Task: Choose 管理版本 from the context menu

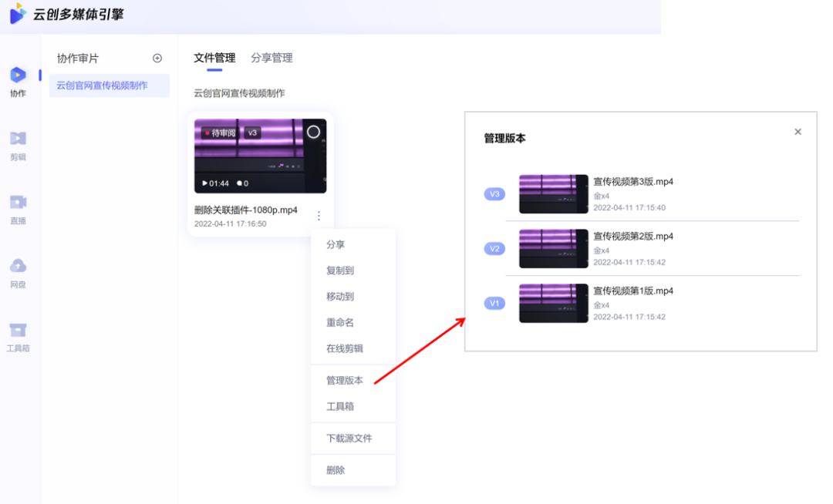Action: pos(345,381)
